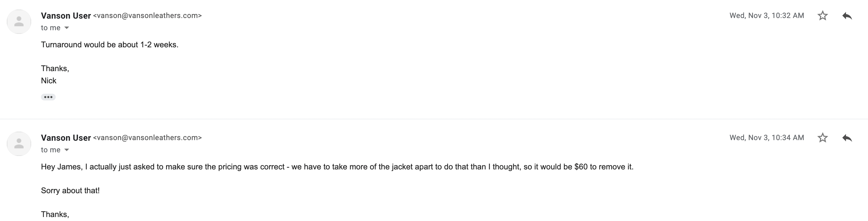The image size is (868, 221).
Task: Expand recipient details of first email
Action: click(67, 28)
